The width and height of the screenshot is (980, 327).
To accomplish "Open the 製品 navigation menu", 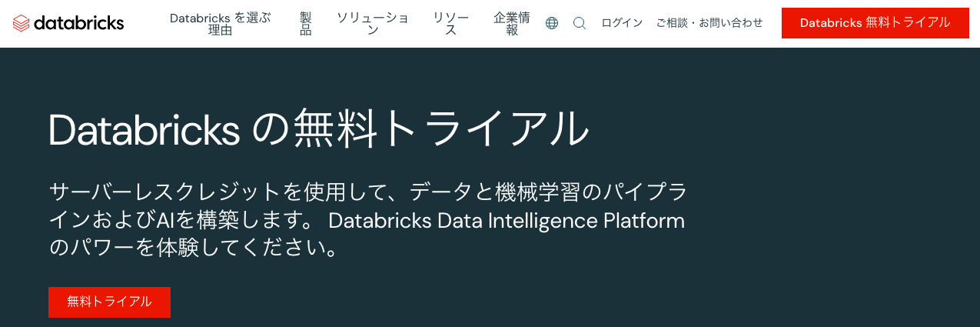I will click(305, 24).
